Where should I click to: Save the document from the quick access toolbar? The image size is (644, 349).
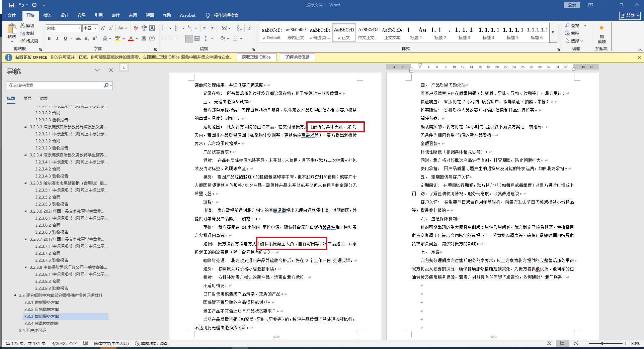[x=12, y=5]
